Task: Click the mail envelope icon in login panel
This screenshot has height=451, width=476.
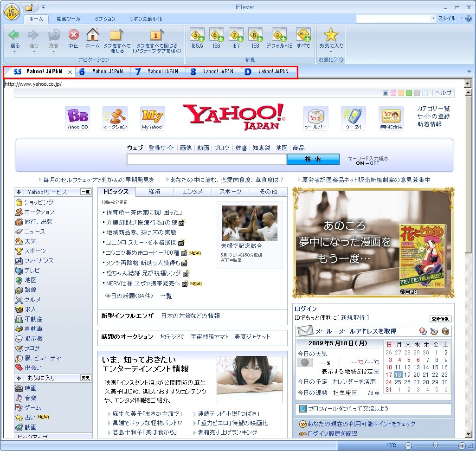Action: (305, 331)
